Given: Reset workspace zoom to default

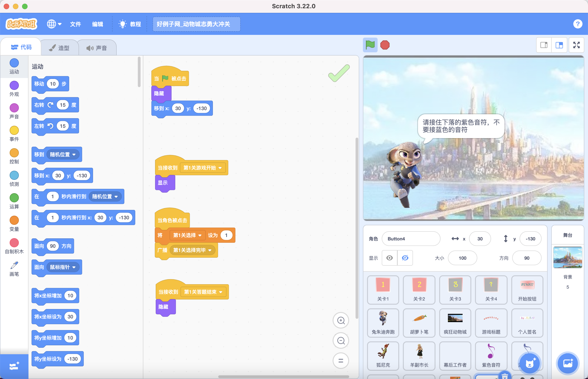Looking at the screenshot, I should click(341, 361).
